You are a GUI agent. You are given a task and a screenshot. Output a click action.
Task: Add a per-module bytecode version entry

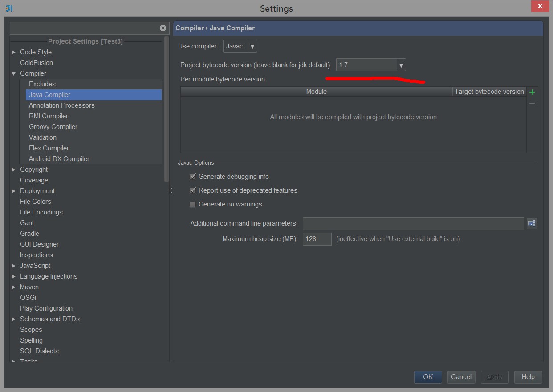tap(532, 92)
